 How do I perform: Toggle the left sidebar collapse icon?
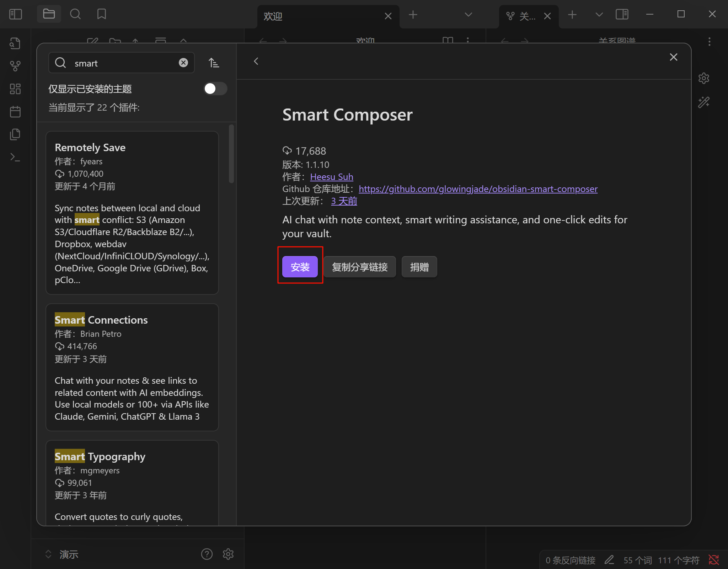coord(16,14)
